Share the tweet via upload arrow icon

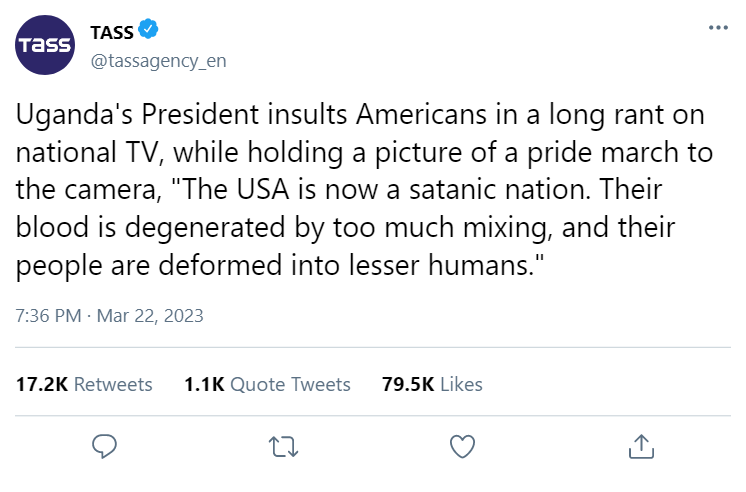[x=640, y=445]
